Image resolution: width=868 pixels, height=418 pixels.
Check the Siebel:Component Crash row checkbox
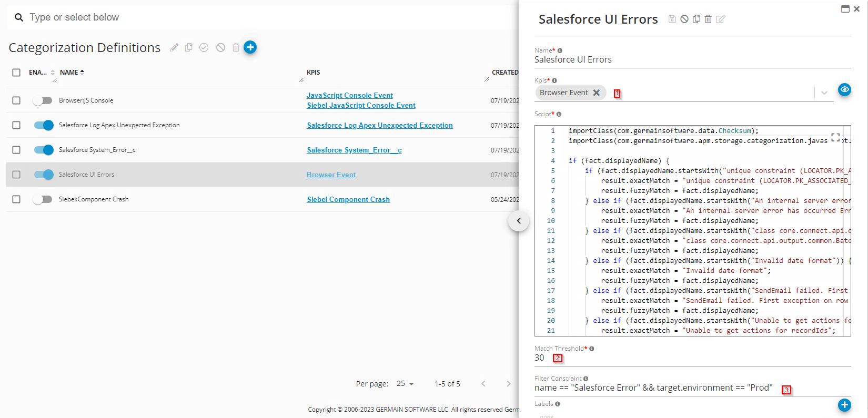coord(16,199)
